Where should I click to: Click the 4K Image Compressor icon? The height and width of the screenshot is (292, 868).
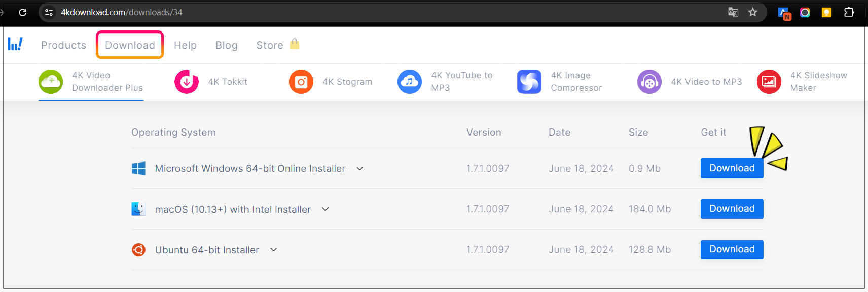[529, 82]
